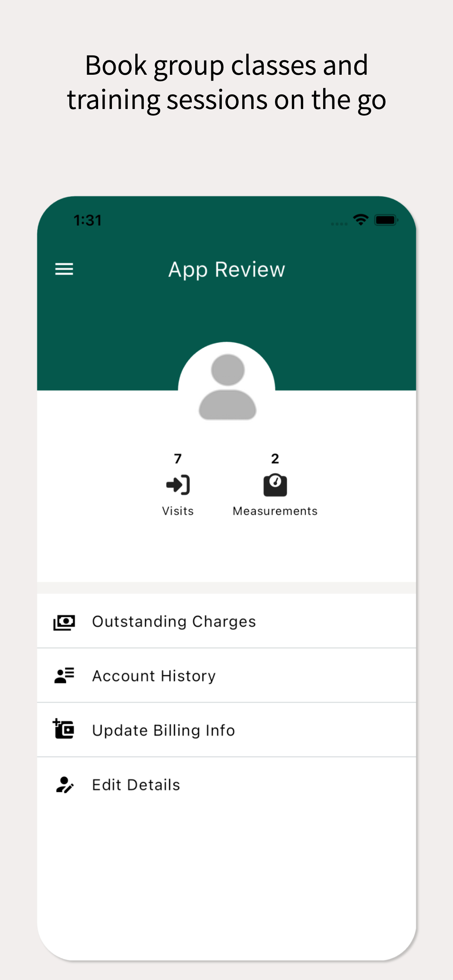Open the Visits check-in icon
The image size is (453, 980).
click(x=178, y=485)
